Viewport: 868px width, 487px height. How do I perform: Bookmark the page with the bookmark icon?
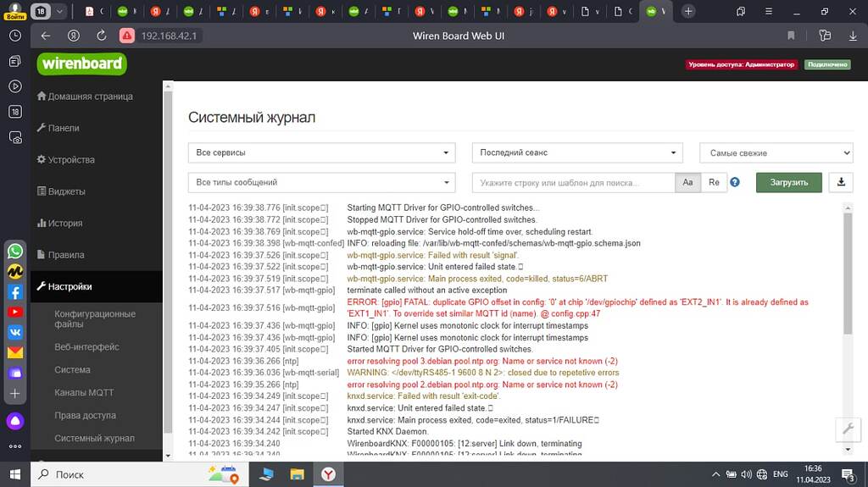point(791,36)
